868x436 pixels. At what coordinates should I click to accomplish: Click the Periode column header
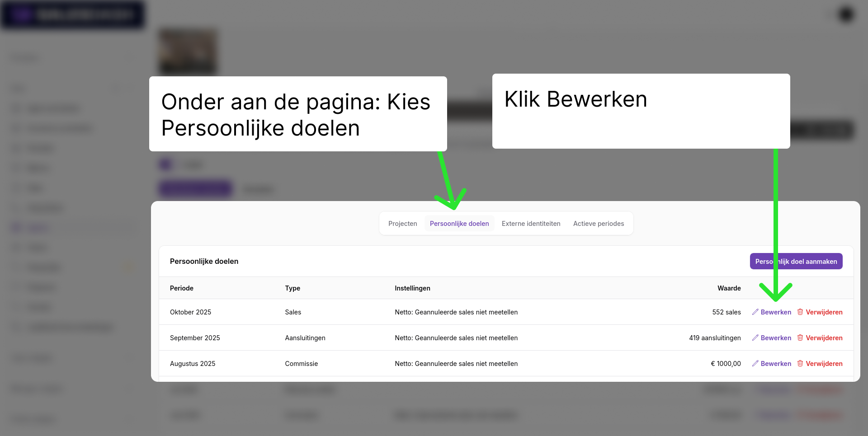(182, 288)
